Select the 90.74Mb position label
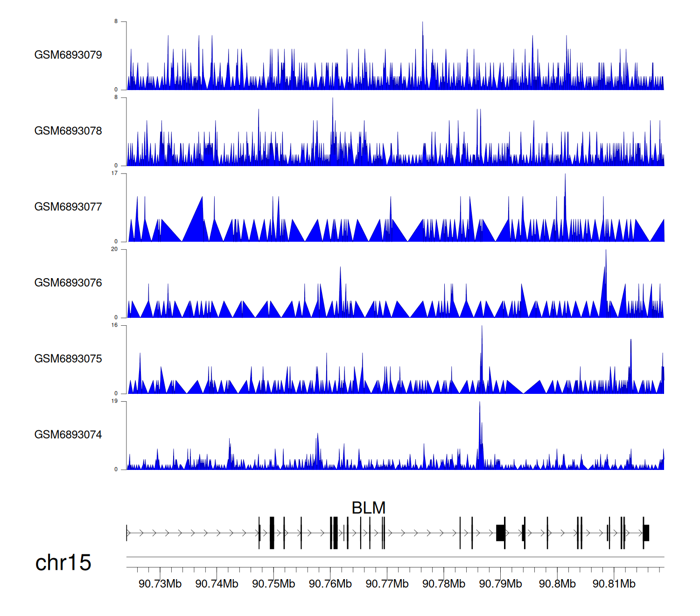Image resolution: width=700 pixels, height=616 pixels. click(217, 584)
